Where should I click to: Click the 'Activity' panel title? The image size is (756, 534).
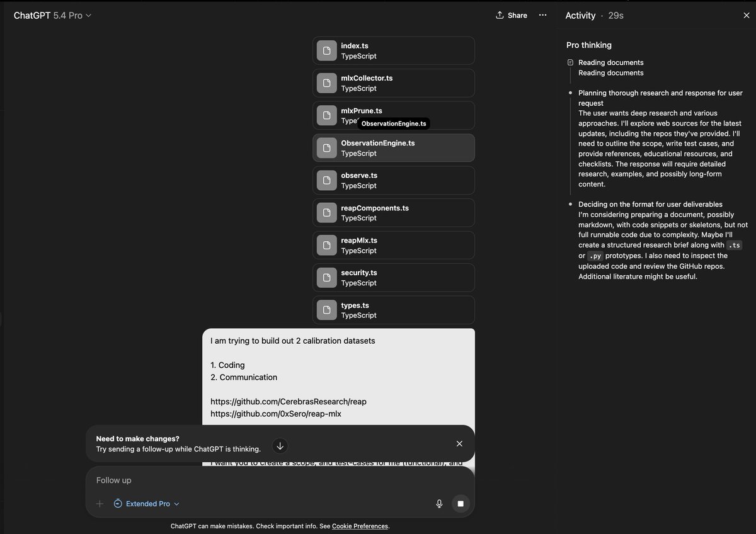[580, 15]
